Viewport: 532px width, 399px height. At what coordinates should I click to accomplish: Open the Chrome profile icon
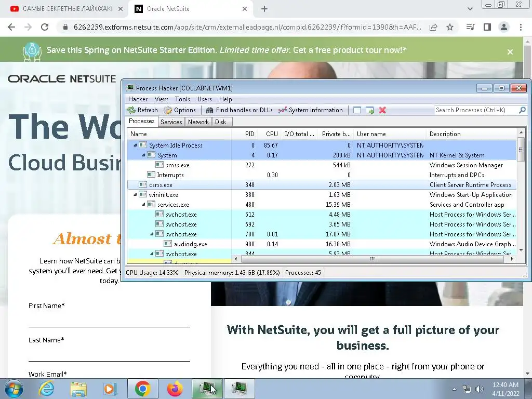504,27
